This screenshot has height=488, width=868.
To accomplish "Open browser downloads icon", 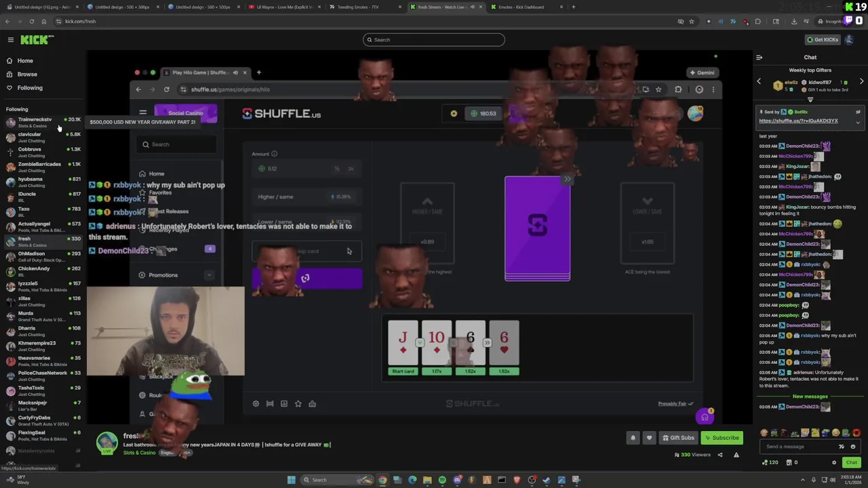I will point(794,21).
